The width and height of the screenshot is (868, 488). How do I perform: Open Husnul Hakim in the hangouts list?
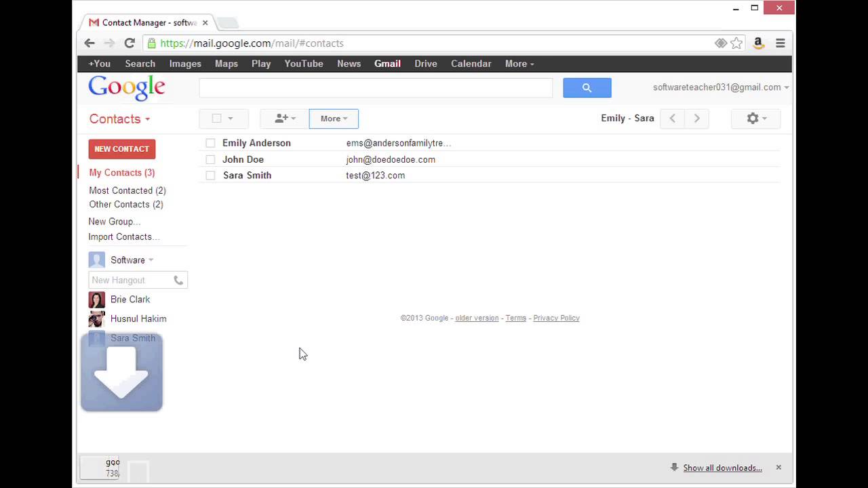138,319
